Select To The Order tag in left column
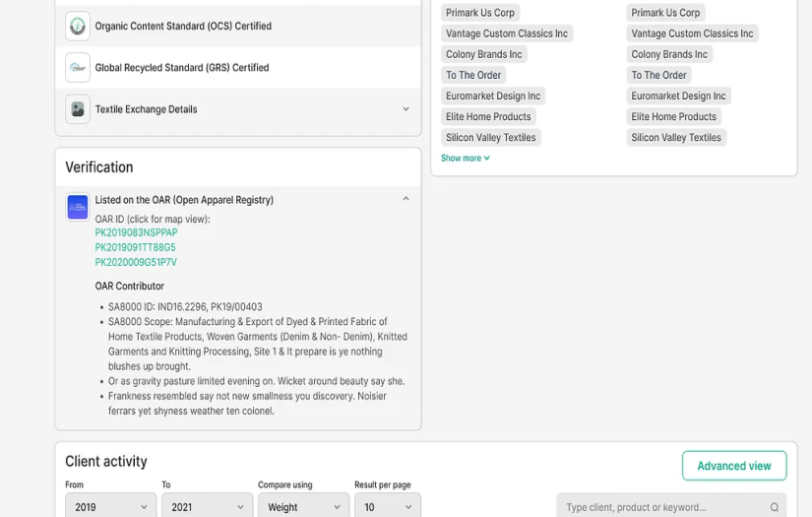The height and width of the screenshot is (517, 812). click(473, 75)
